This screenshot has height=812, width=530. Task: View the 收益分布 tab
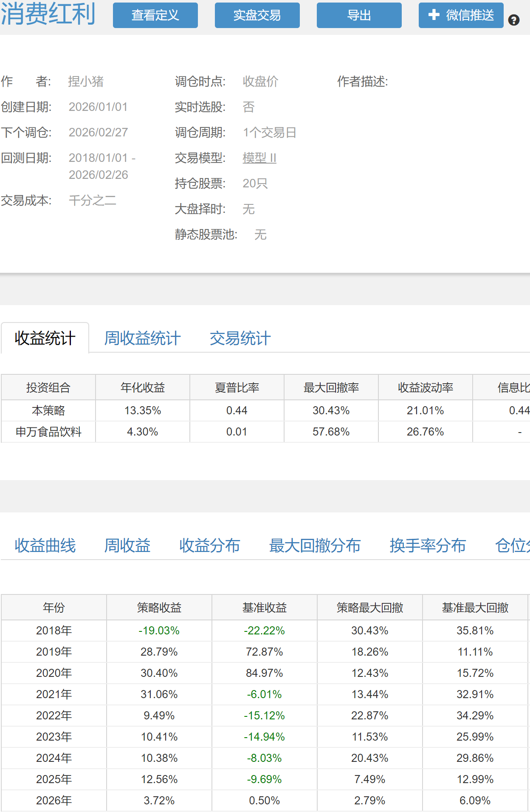point(210,546)
